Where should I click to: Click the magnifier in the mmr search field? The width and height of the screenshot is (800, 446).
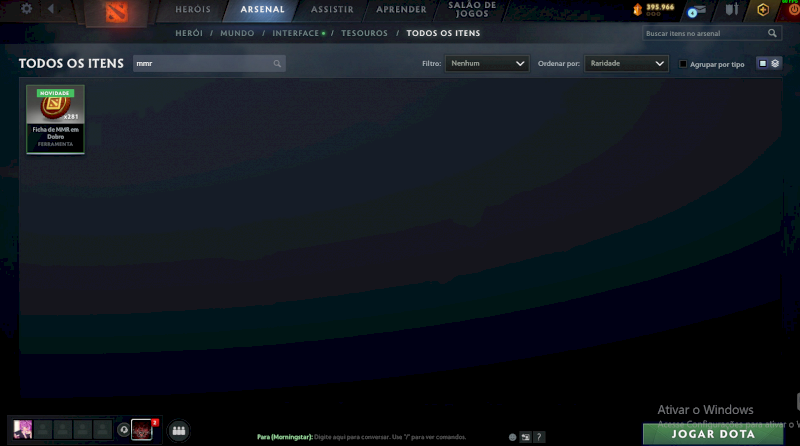point(277,64)
